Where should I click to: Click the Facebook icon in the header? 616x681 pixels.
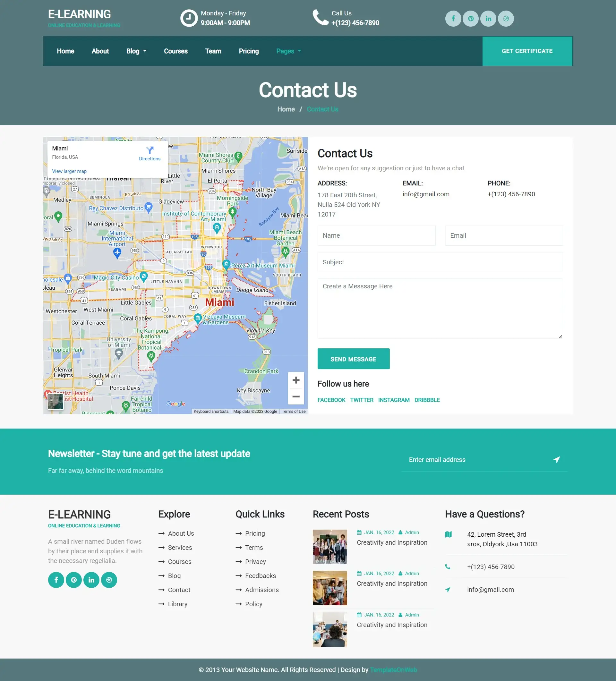(453, 19)
